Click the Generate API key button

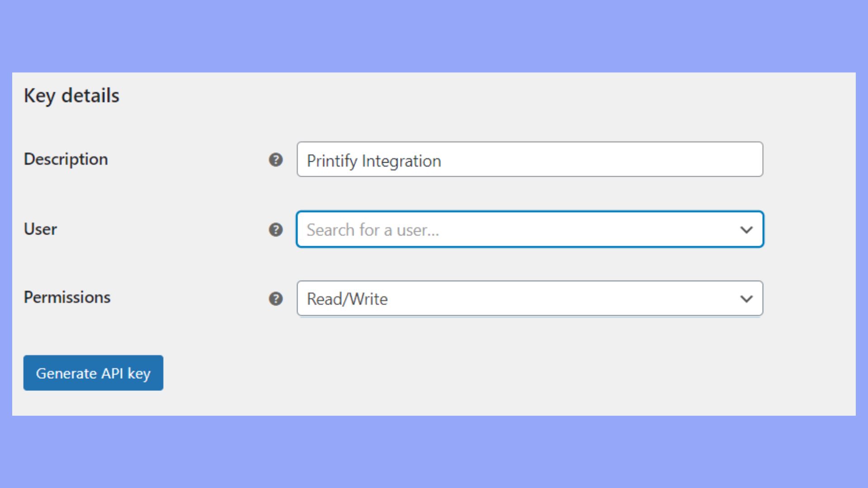pos(93,373)
